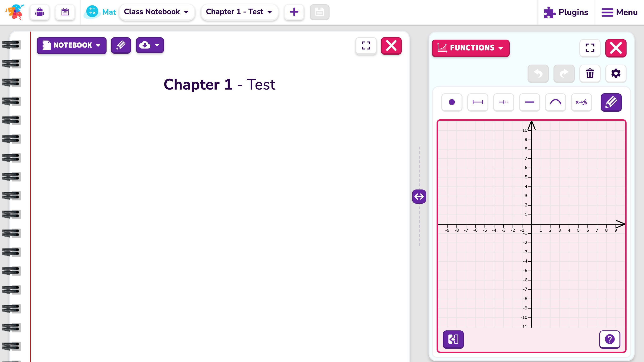
Task: Open graph settings gear
Action: coord(616,74)
